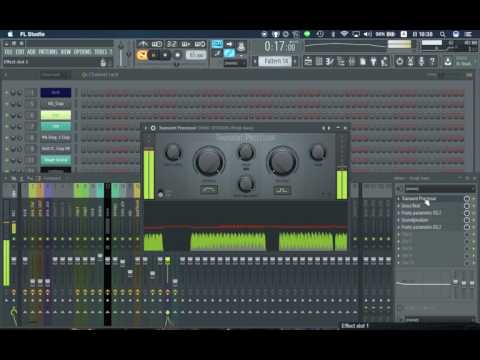Click the question mark help icon in toolbar

click(x=432, y=61)
